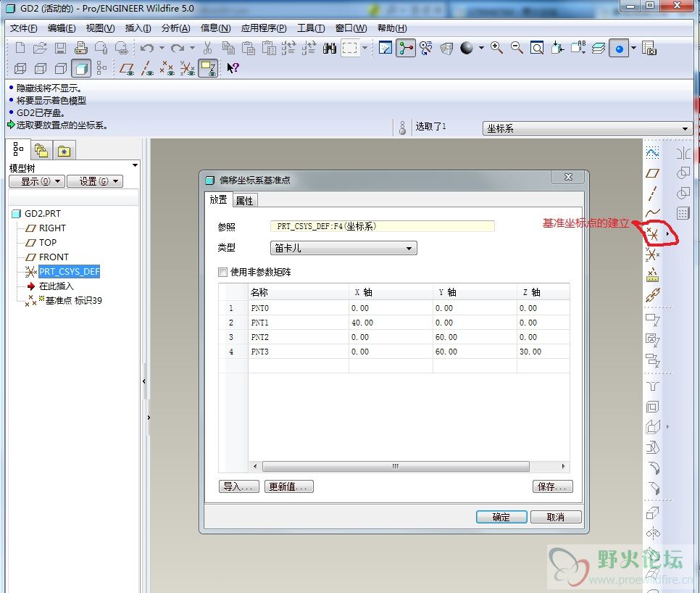Click the 确定 button
The height and width of the screenshot is (593, 700).
coord(501,517)
